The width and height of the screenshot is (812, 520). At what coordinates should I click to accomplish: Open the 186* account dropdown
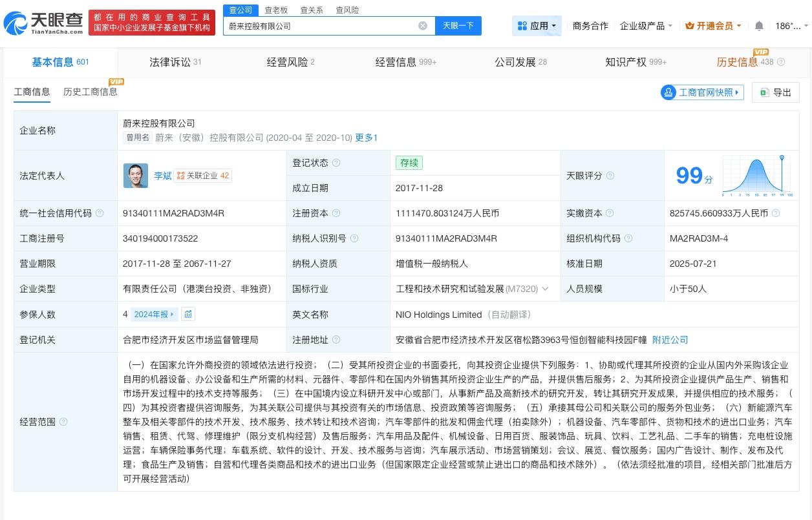(791, 26)
